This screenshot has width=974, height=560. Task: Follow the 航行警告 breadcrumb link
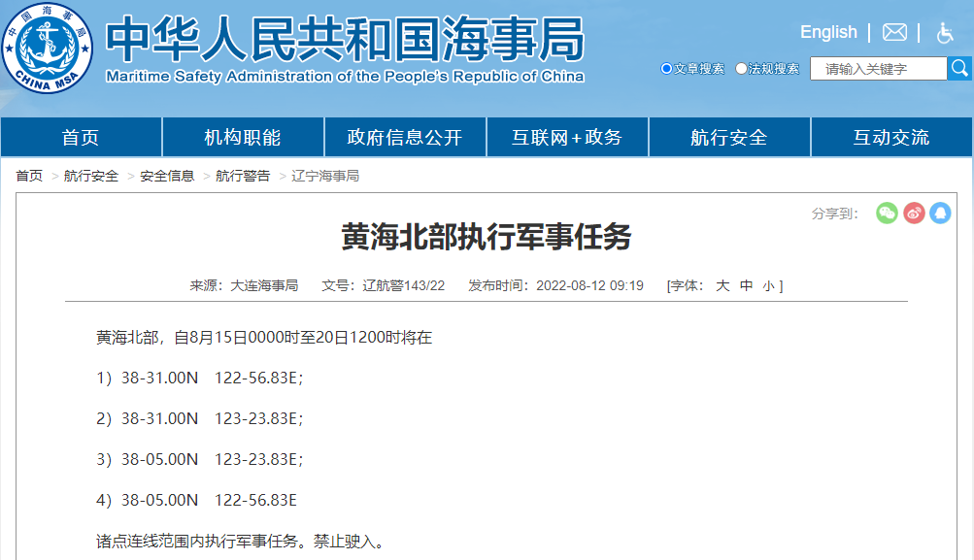242,177
